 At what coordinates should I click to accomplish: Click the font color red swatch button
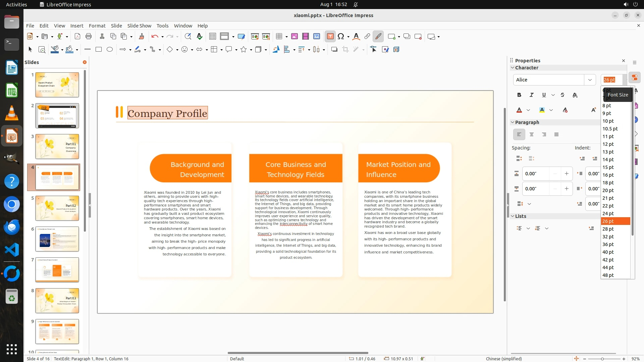519,110
